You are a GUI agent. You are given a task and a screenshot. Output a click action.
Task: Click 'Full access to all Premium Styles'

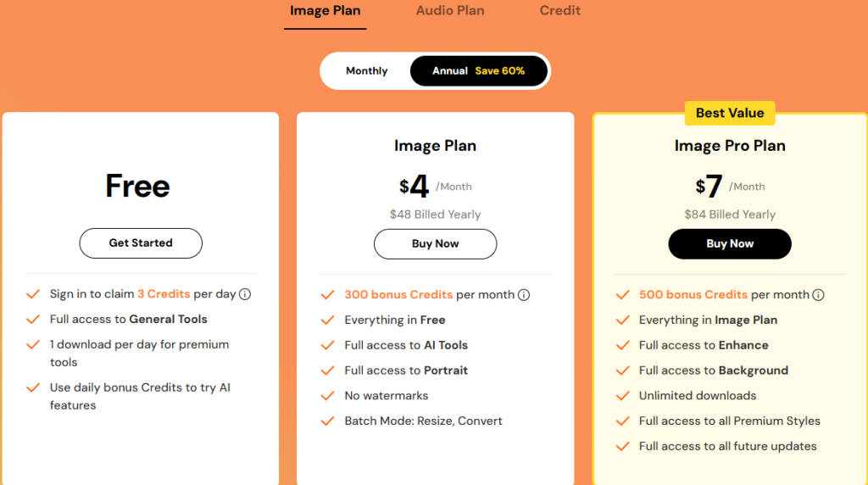[x=730, y=421]
